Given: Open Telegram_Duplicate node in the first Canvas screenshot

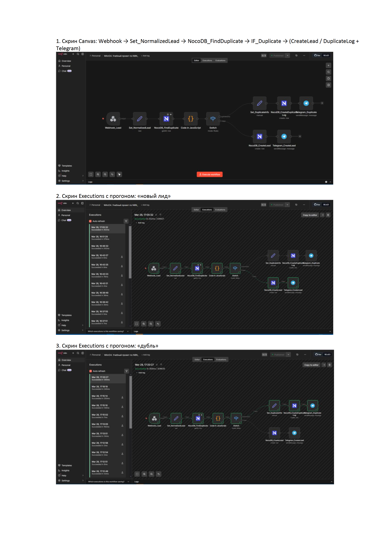Looking at the screenshot, I should pos(306,103).
